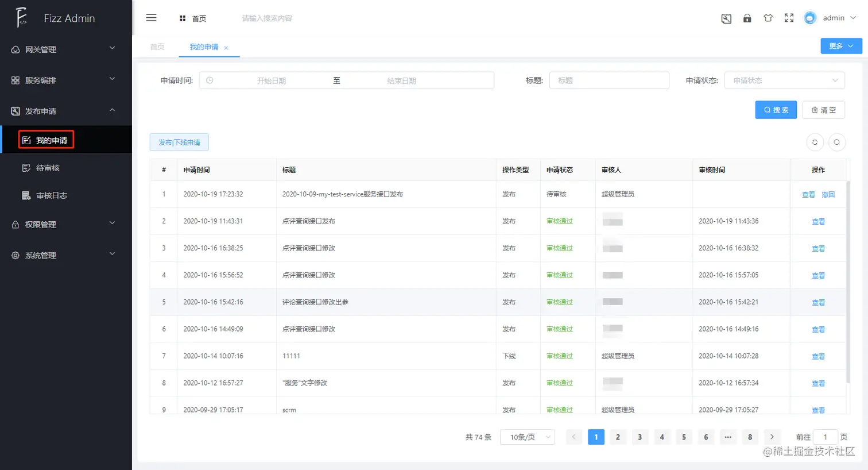
Task: Toggle the hamburger sidebar collapse icon
Action: tap(152, 18)
